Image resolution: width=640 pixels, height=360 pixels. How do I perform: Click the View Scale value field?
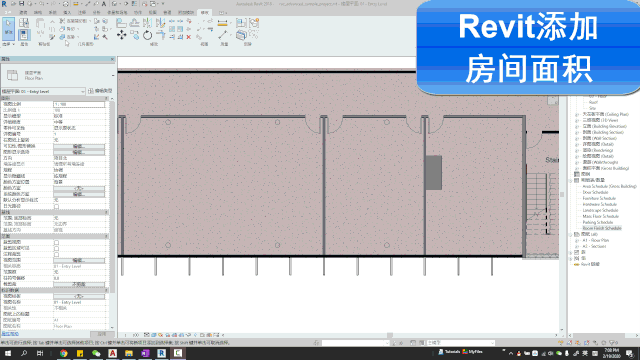coord(79,104)
